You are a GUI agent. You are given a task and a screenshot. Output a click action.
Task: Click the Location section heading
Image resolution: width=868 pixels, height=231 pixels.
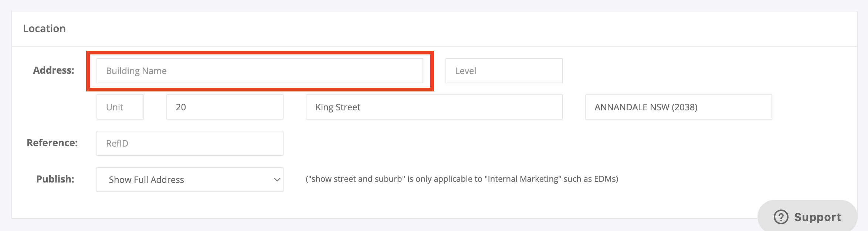coord(44,29)
